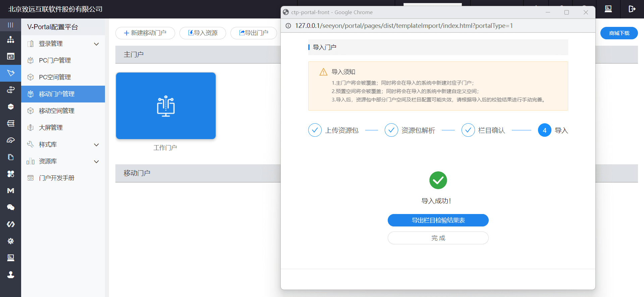The image size is (644, 297).
Task: Open the four-leaf apps icon in left rail
Action: (x=11, y=174)
